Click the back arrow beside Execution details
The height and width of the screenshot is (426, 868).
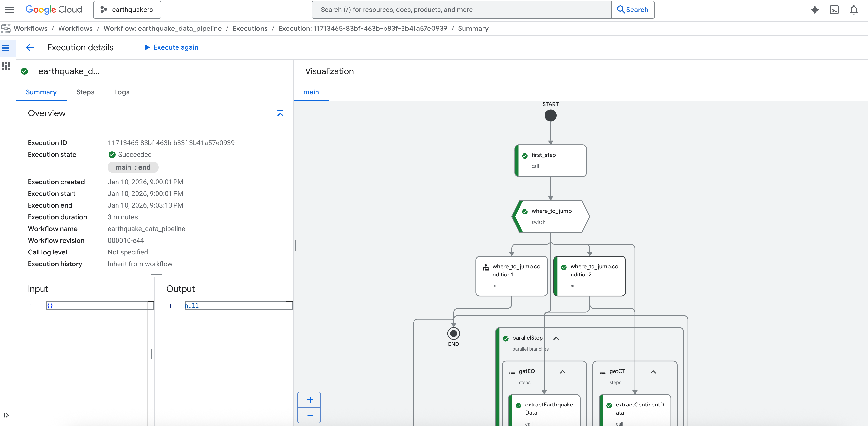pos(30,47)
